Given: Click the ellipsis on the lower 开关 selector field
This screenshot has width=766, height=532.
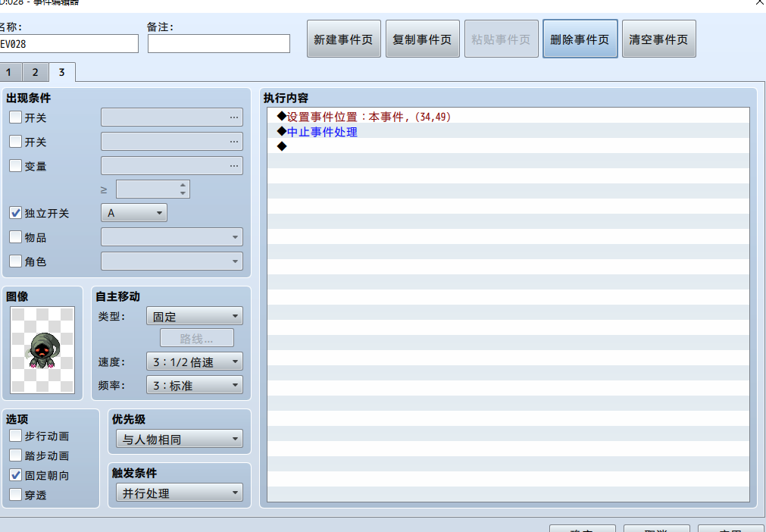Looking at the screenshot, I should [x=234, y=142].
